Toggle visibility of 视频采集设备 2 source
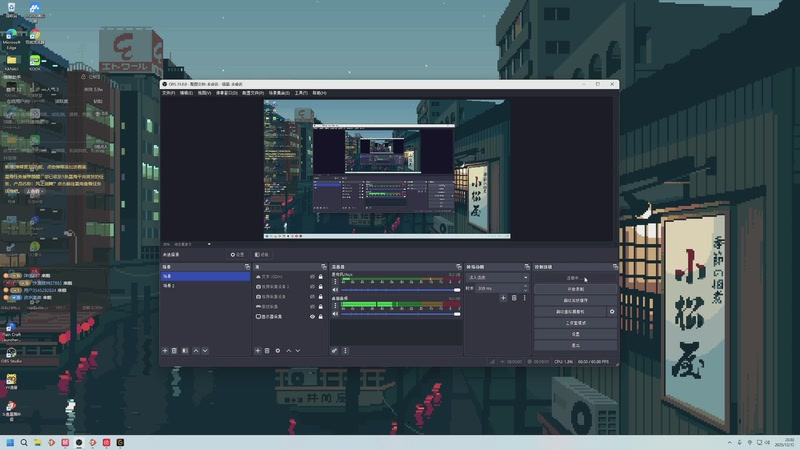 (x=312, y=287)
